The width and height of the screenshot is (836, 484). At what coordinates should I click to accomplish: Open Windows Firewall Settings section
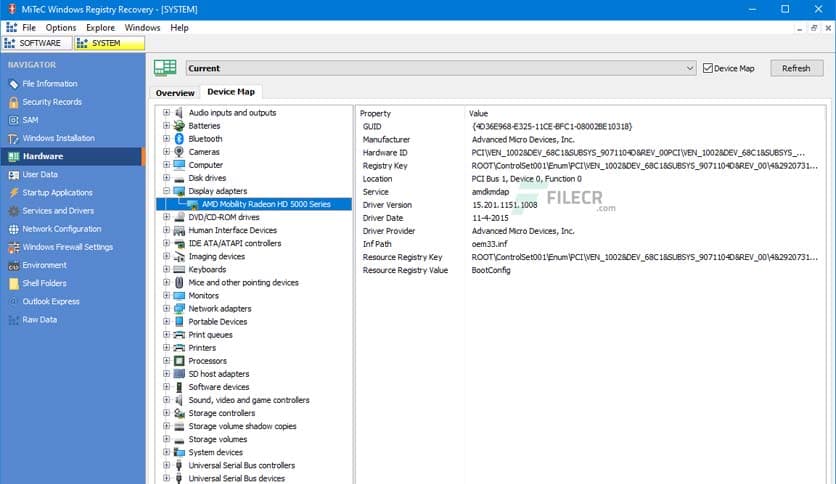tap(67, 247)
